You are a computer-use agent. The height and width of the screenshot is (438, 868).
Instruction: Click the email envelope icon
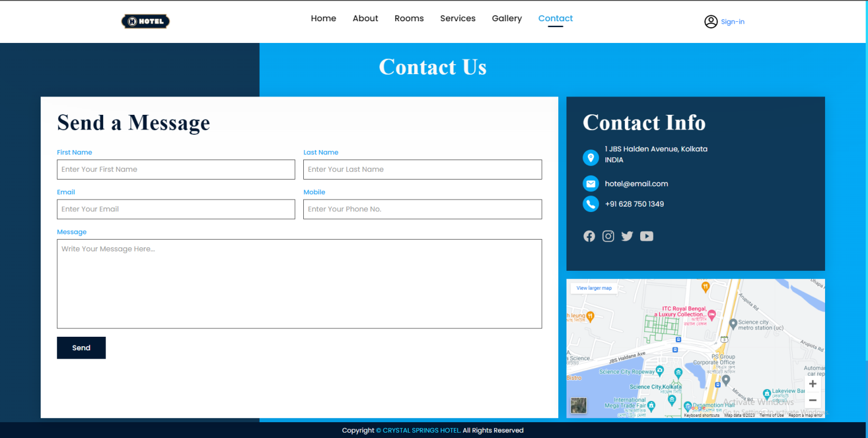tap(591, 184)
